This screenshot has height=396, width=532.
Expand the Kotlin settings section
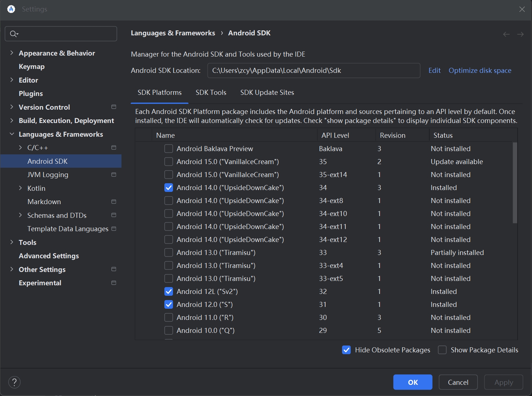click(x=21, y=188)
